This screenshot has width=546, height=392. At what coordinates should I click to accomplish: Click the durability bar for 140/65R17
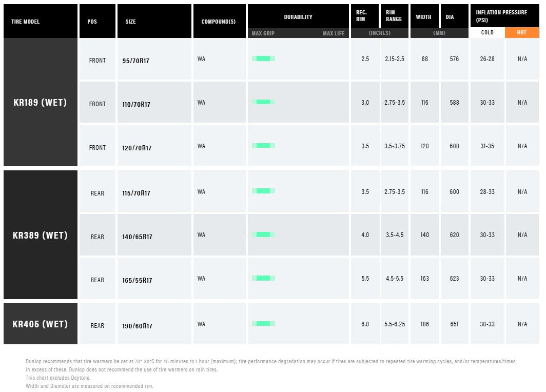[x=263, y=234]
